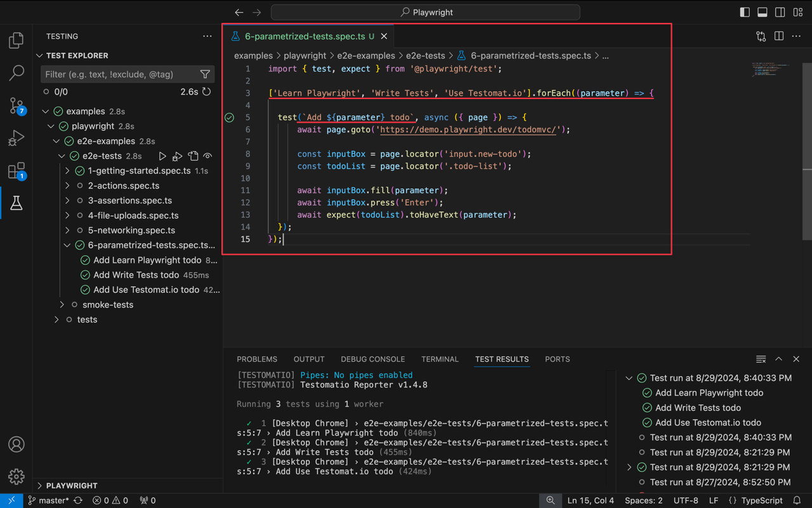Click the master* branch indicator in status bar
Screen dimensions: 812x508
[x=49, y=500]
